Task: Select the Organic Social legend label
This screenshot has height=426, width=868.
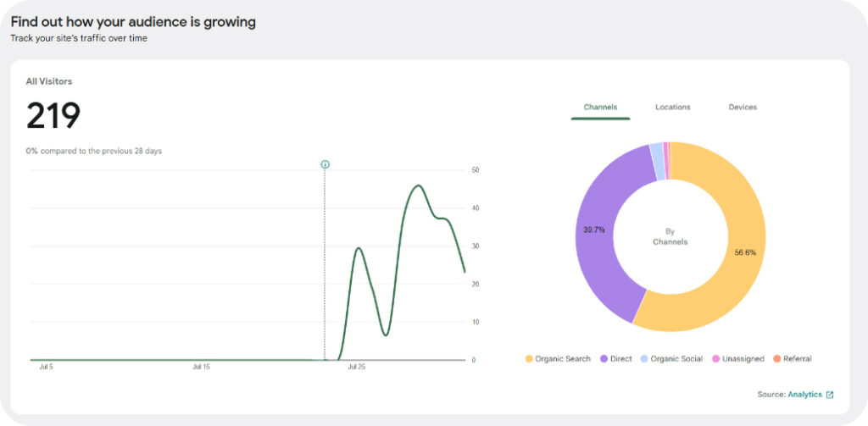Action: click(677, 359)
